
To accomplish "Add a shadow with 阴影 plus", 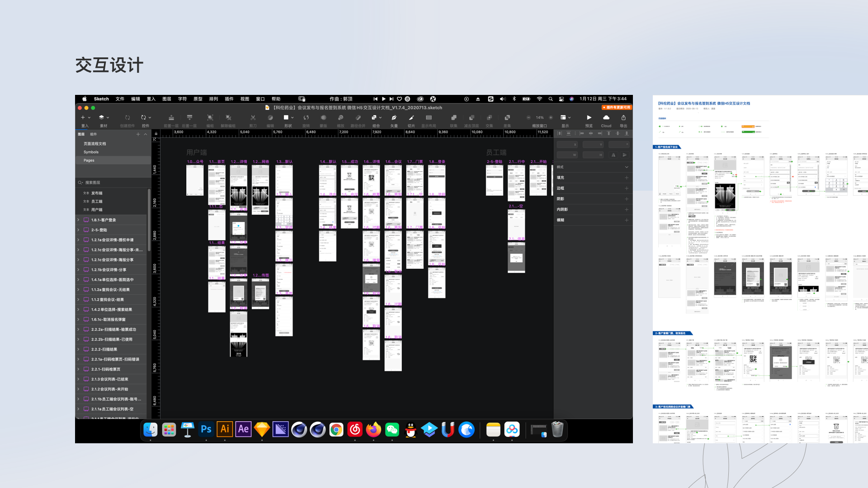I will point(627,199).
